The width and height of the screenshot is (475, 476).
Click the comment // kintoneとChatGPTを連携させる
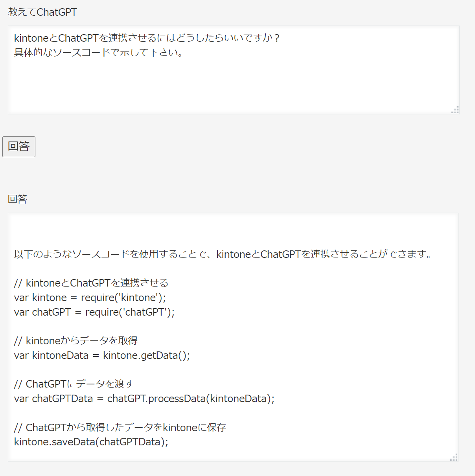click(x=91, y=283)
